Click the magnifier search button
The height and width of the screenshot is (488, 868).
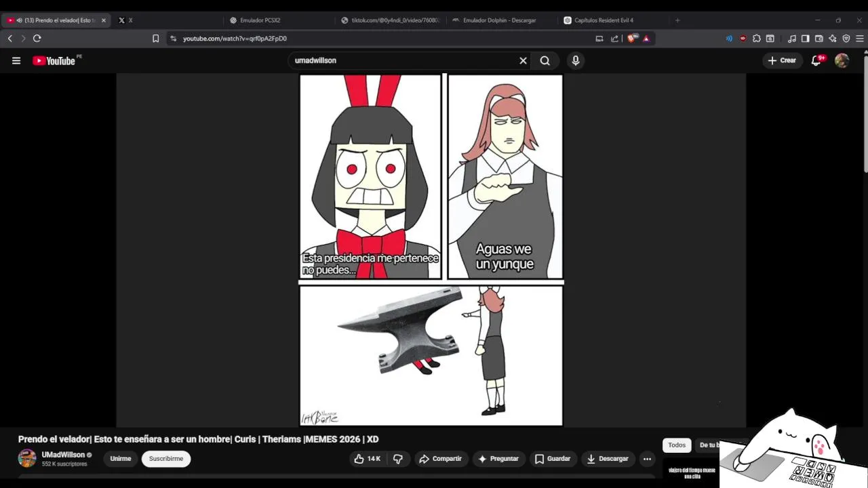pos(545,60)
